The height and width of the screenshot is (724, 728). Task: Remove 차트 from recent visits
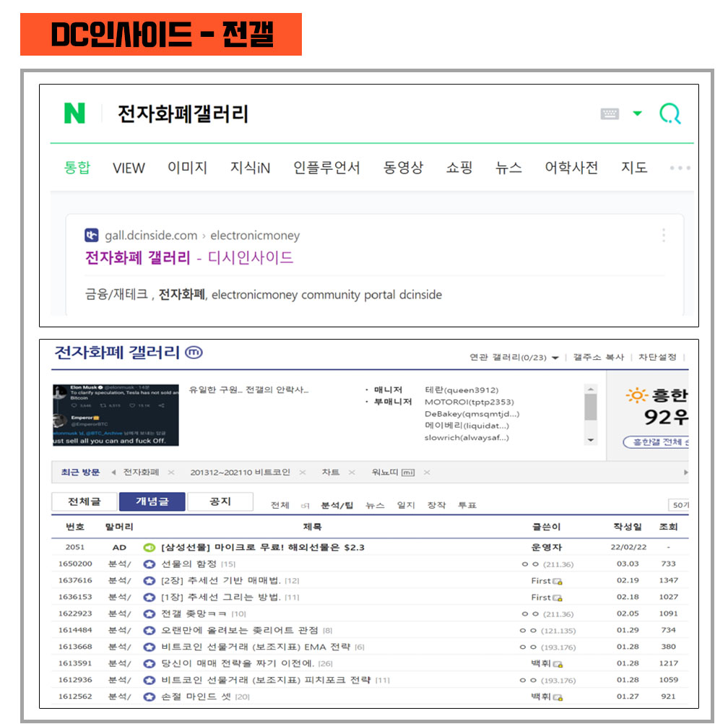[352, 473]
